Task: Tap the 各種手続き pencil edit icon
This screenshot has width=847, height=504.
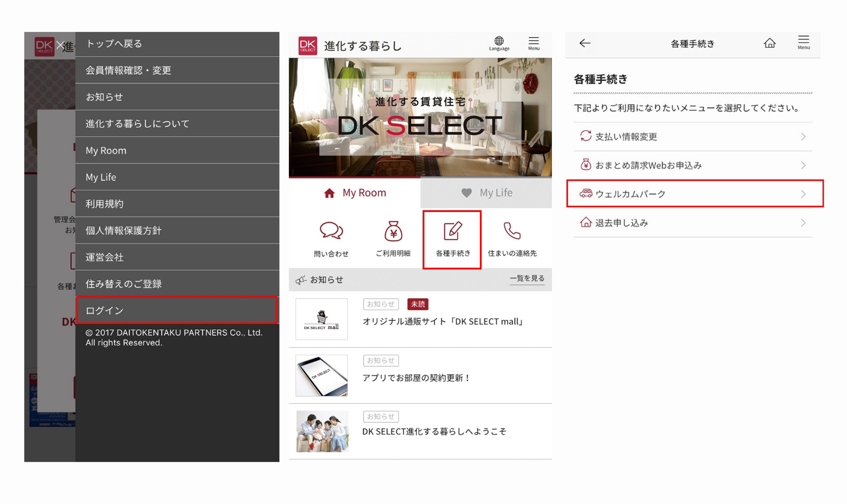Action: (x=453, y=231)
